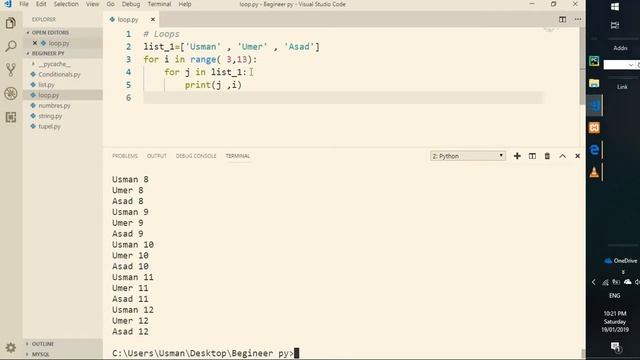Split the terminal panel

pyautogui.click(x=532, y=156)
